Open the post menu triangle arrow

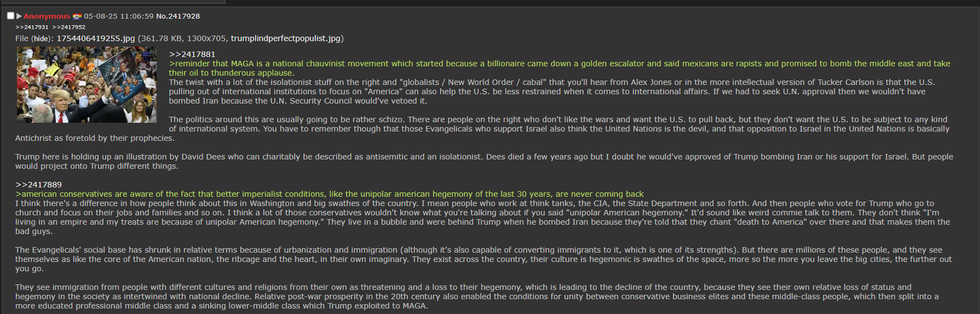(x=19, y=16)
